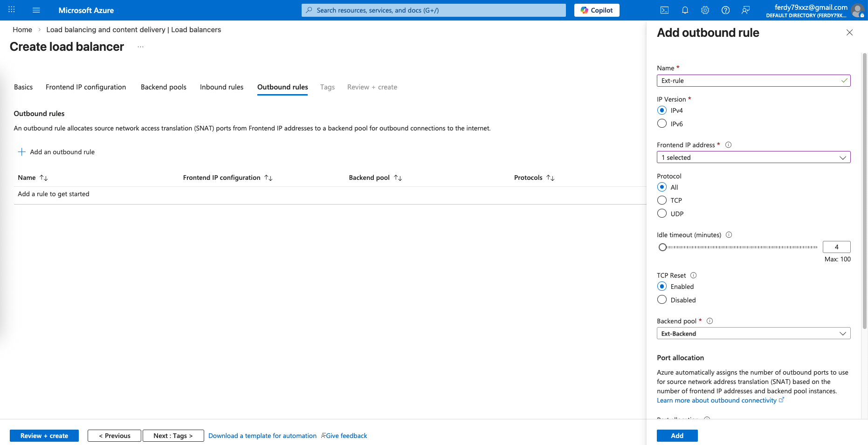
Task: Go to the Backend pools tab
Action: [163, 87]
